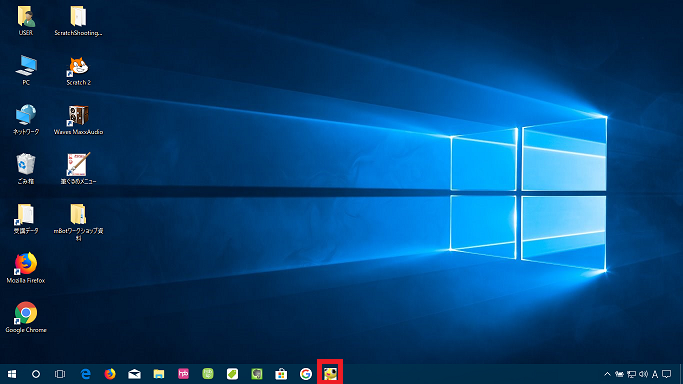683x384 pixels.
Task: Open the Mail app in taskbar
Action: click(134, 374)
